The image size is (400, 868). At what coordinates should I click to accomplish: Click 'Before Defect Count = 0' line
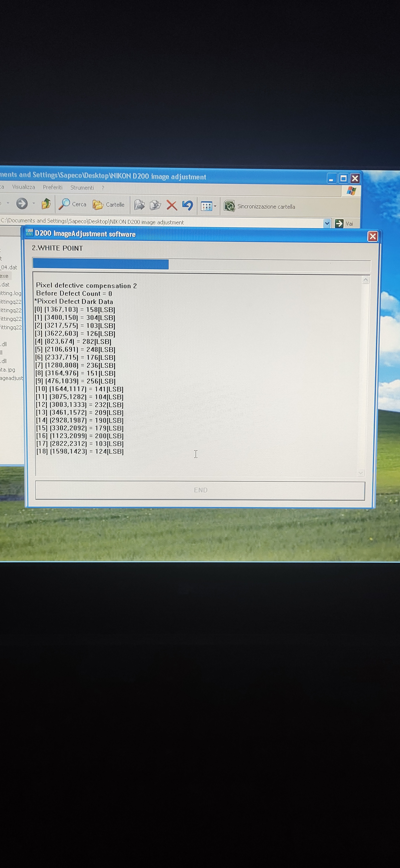click(x=74, y=294)
